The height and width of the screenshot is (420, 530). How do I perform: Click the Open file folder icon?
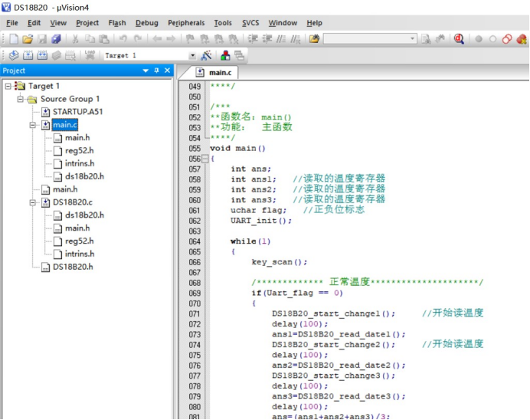pyautogui.click(x=28, y=39)
